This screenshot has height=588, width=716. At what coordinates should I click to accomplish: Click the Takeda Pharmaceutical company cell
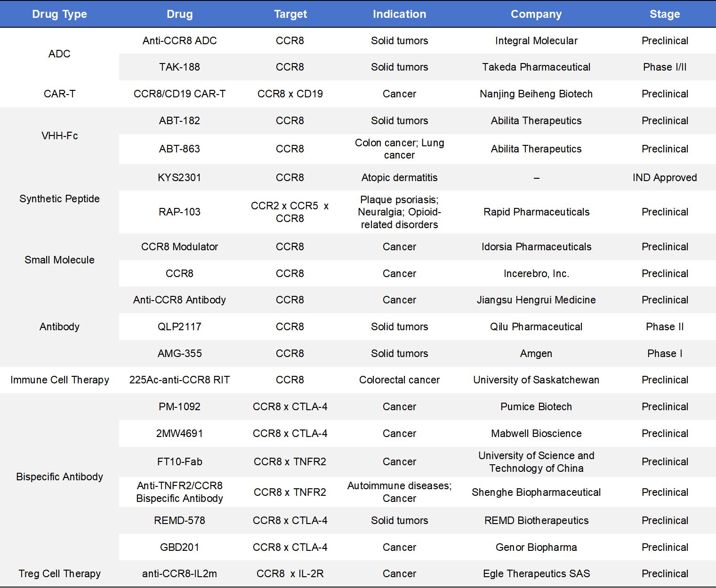(536, 67)
